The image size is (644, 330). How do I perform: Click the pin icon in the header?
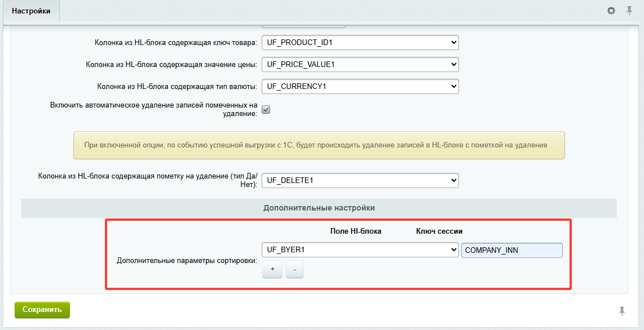tap(629, 11)
